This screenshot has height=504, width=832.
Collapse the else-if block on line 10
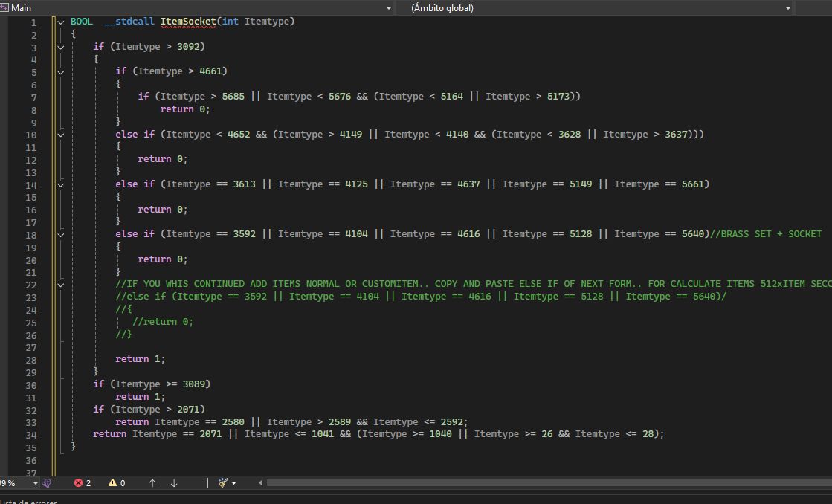[x=60, y=135]
